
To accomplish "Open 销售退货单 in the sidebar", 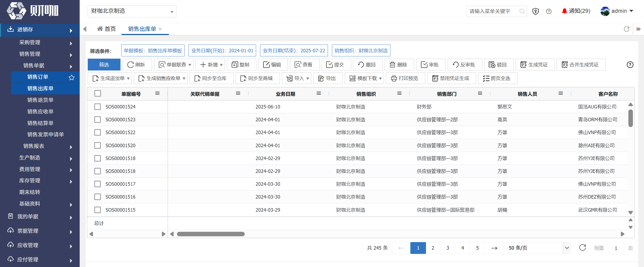I will pyautogui.click(x=40, y=100).
